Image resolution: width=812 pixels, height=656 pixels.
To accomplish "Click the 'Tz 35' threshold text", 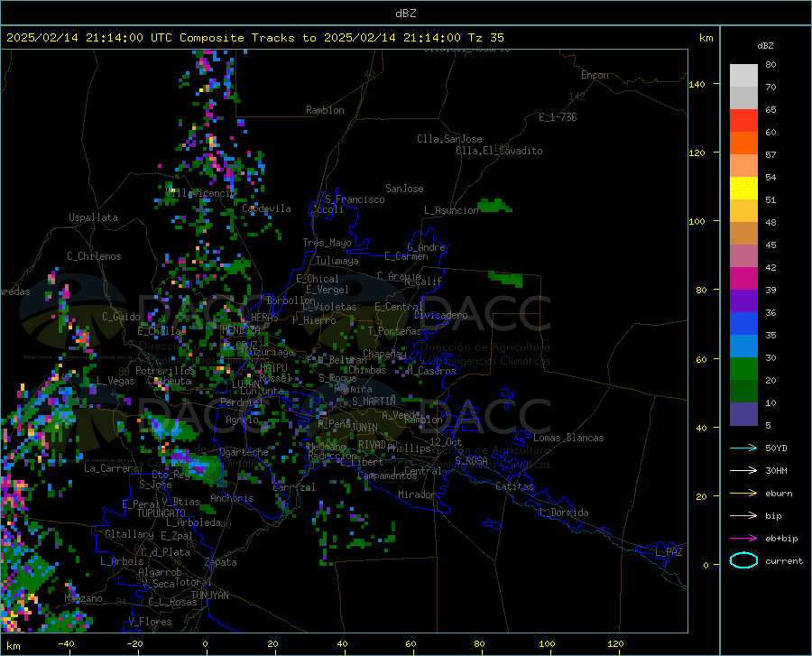I will point(485,38).
